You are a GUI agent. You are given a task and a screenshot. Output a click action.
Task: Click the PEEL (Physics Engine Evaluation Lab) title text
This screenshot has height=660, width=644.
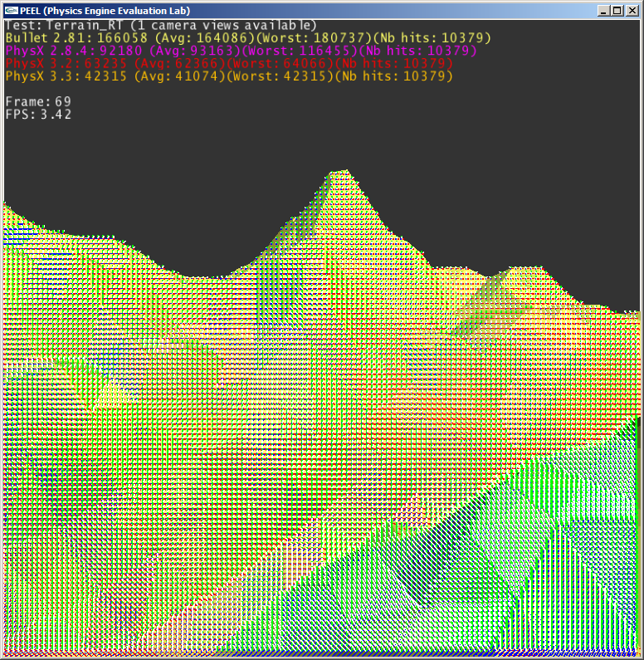tap(105, 11)
